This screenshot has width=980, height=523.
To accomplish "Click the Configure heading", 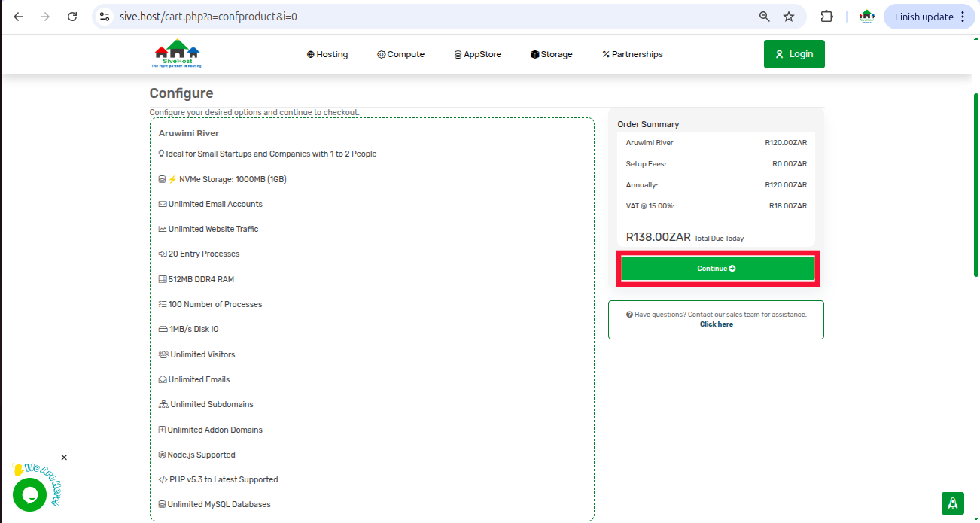I will (181, 93).
